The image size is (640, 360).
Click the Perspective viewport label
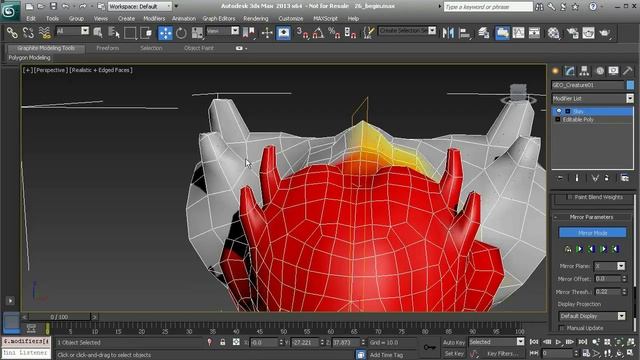tap(50, 70)
